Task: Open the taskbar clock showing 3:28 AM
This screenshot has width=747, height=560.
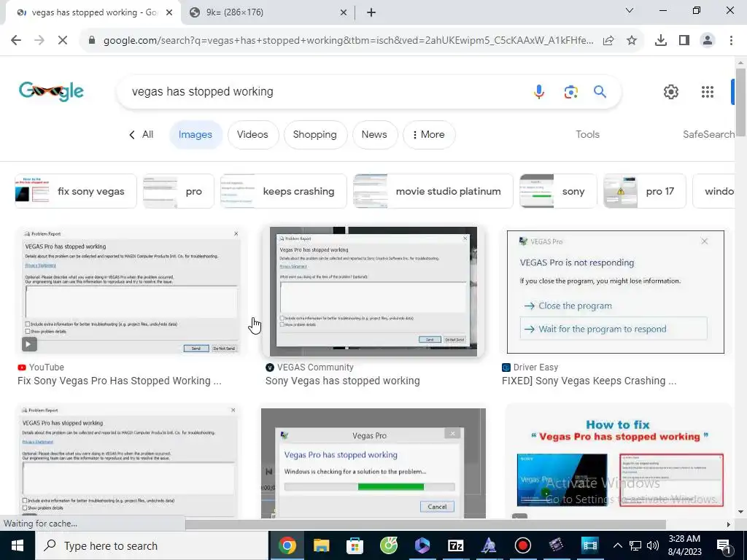Action: (684, 545)
